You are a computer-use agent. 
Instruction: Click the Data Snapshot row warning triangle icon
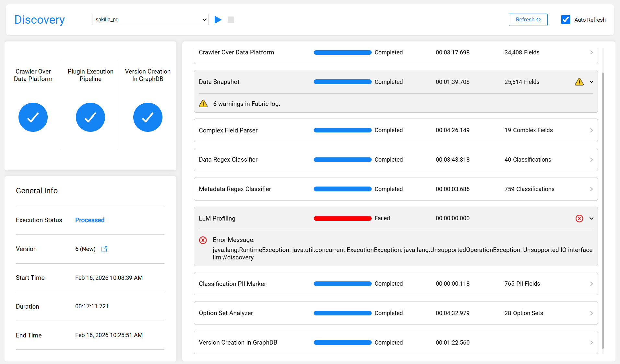[579, 82]
